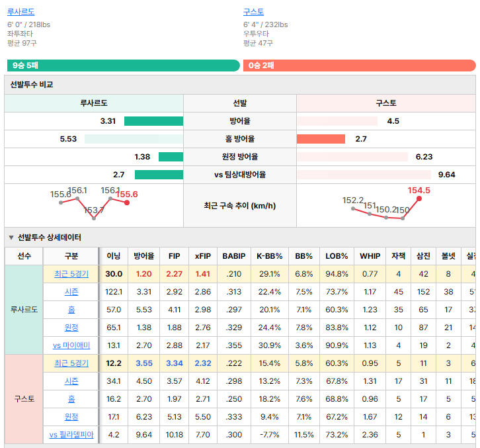Click the LOB% column header
The image size is (480, 448).
tap(337, 256)
